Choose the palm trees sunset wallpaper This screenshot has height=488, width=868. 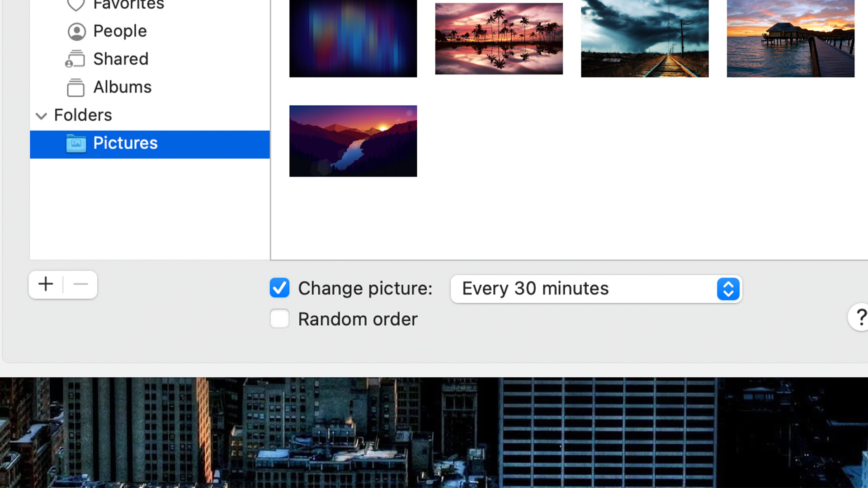[x=499, y=39]
